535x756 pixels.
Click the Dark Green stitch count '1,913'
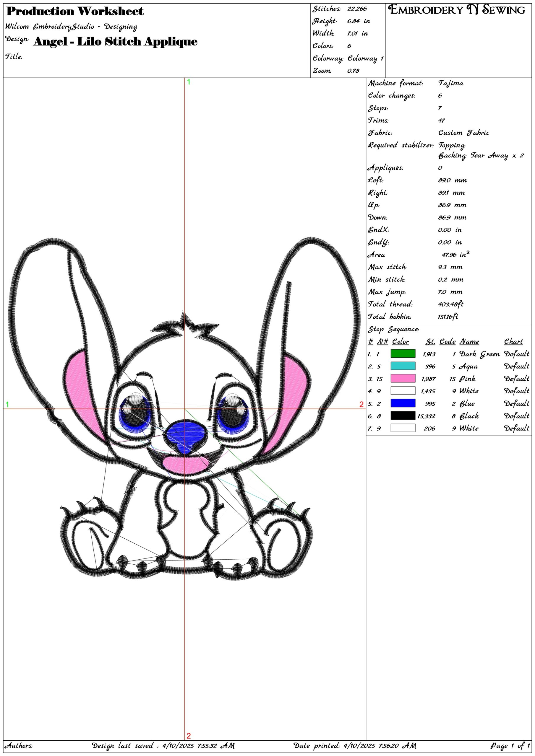click(x=429, y=354)
